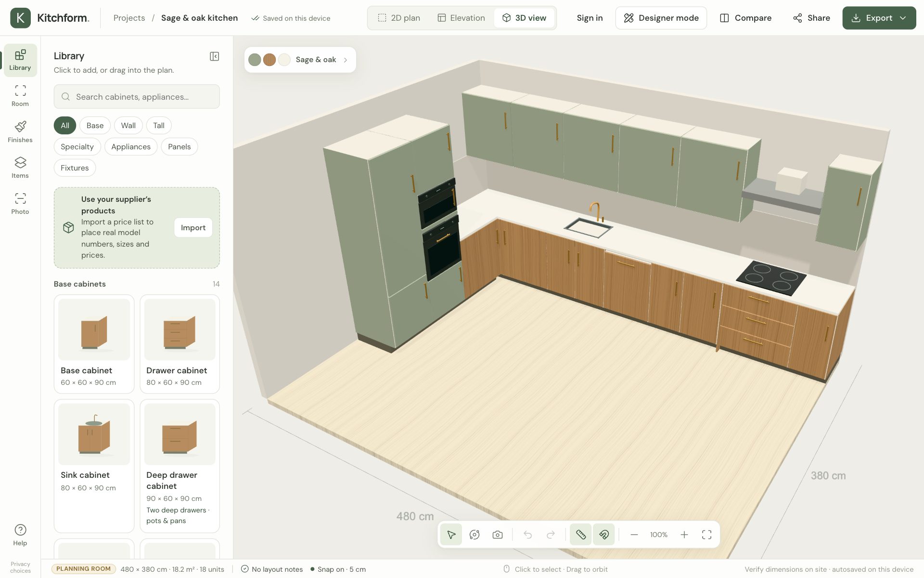The width and height of the screenshot is (924, 578).
Task: Switch to the 3D view tab
Action: 524,18
